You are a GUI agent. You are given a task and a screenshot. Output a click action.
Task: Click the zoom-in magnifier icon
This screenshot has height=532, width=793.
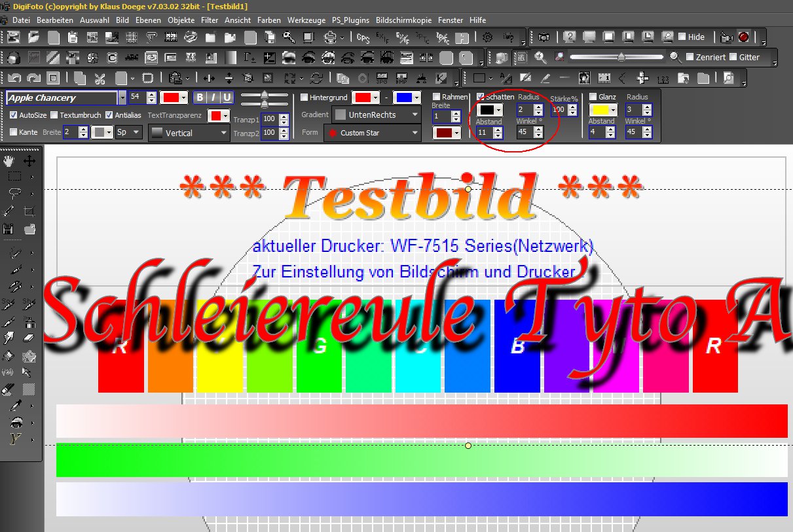[x=541, y=57]
